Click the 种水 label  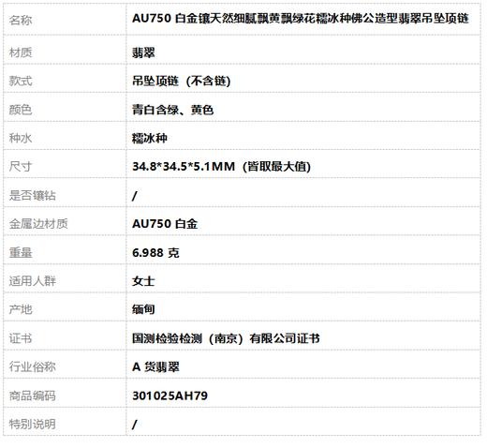(x=21, y=138)
